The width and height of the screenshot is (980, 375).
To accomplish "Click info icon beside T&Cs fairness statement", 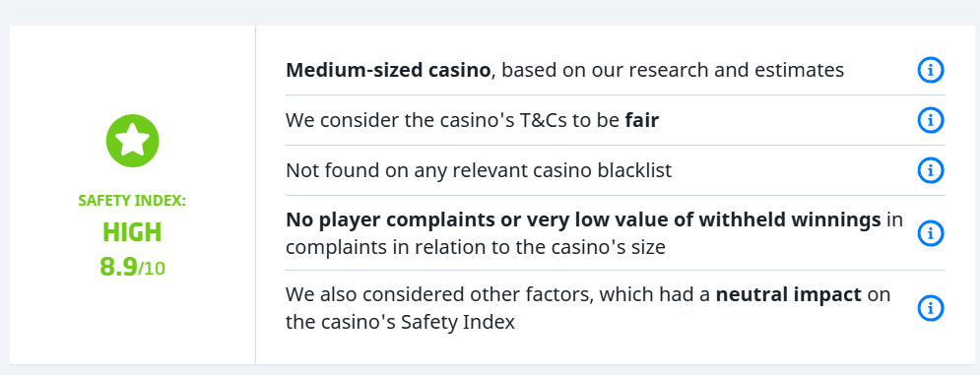I will [x=931, y=120].
